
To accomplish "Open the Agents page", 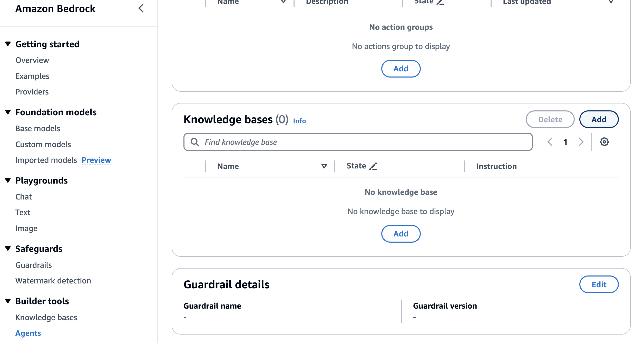I will point(28,333).
